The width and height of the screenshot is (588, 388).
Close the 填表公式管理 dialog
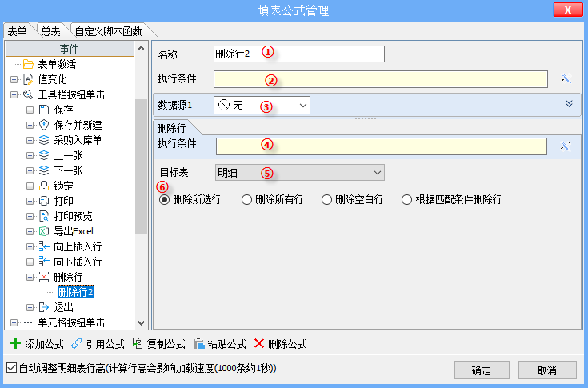pyautogui.click(x=568, y=10)
